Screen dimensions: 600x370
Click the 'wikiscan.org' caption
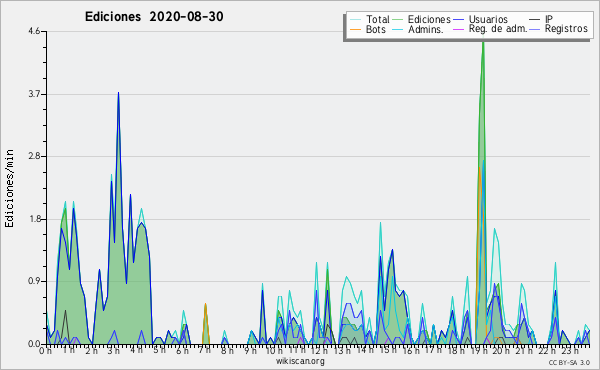coord(300,361)
